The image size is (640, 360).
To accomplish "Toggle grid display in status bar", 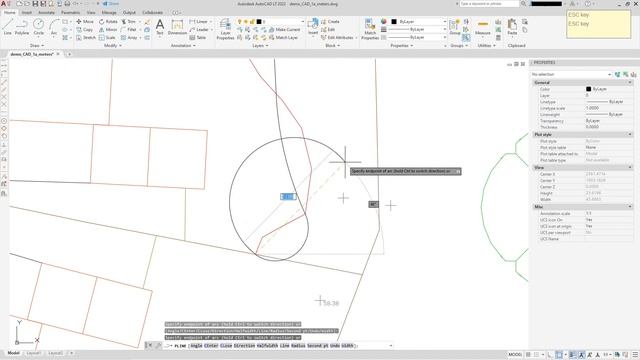I will tap(529, 354).
